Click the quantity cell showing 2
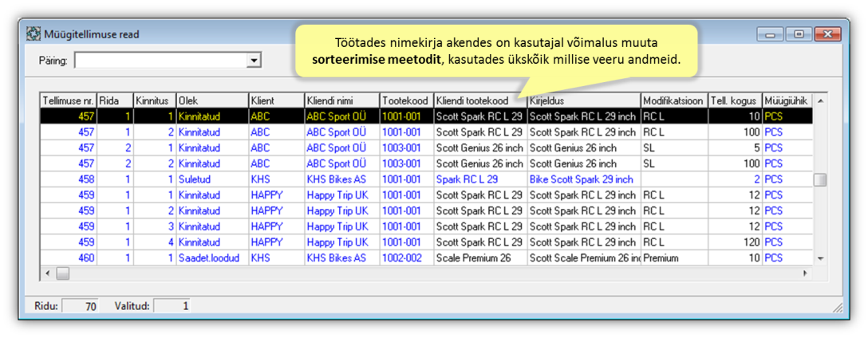The height and width of the screenshot is (338, 868). click(735, 180)
